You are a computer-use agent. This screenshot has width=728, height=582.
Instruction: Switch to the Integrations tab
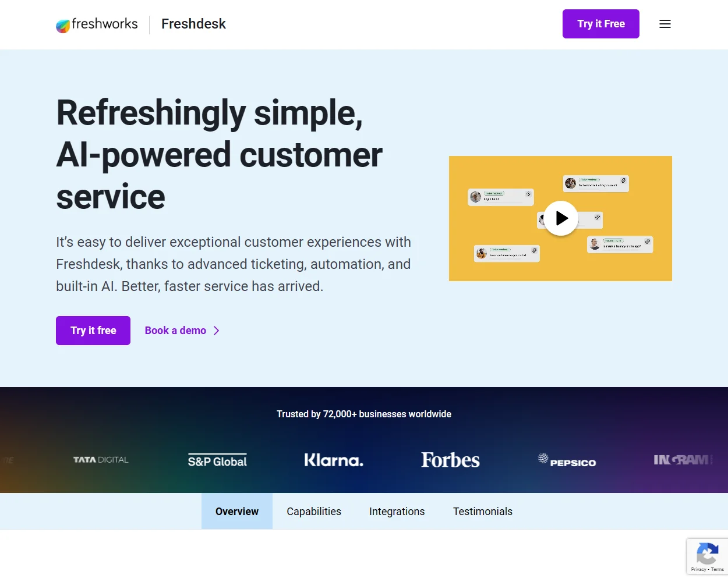pyautogui.click(x=397, y=511)
